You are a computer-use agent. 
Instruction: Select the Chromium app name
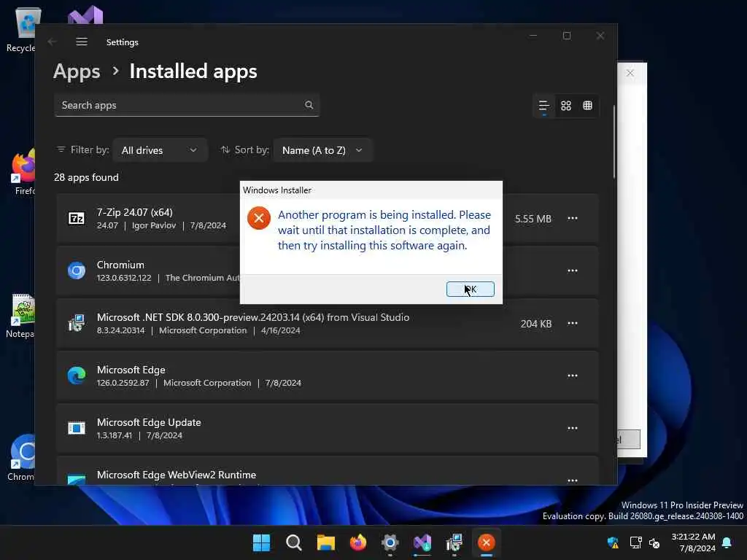(120, 265)
